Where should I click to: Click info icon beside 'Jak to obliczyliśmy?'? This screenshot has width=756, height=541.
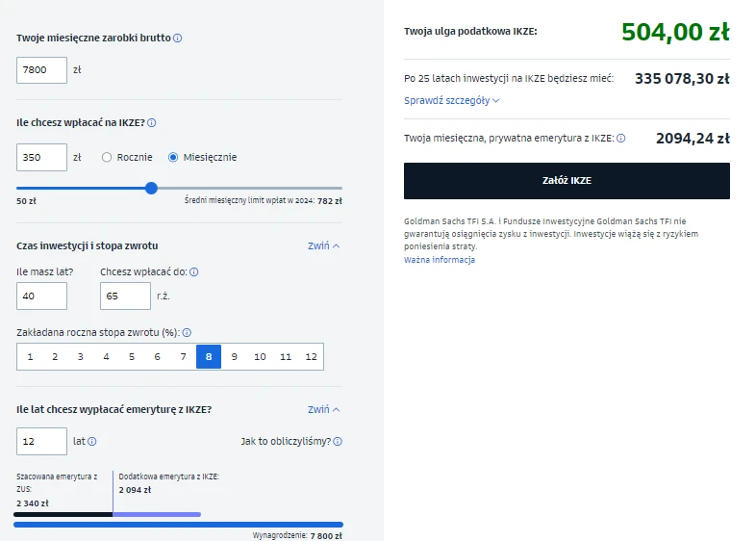pos(338,442)
